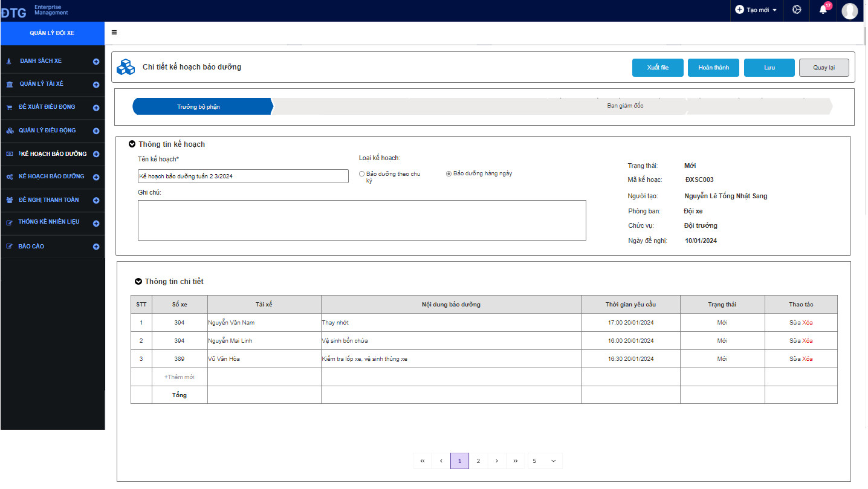Click the Thay nhớt cell
Screen dimensions: 868x489
451,323
